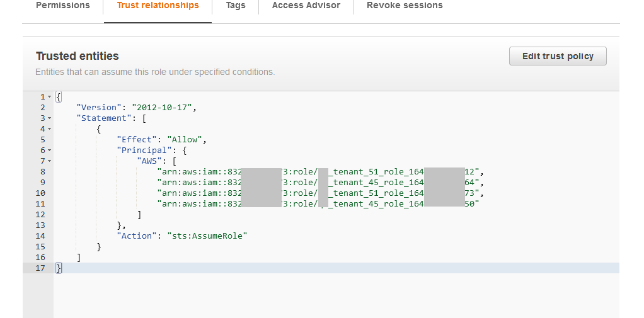Viewport: 644px width, 318px height.
Task: Click the "Principal" key text
Action: [144, 150]
